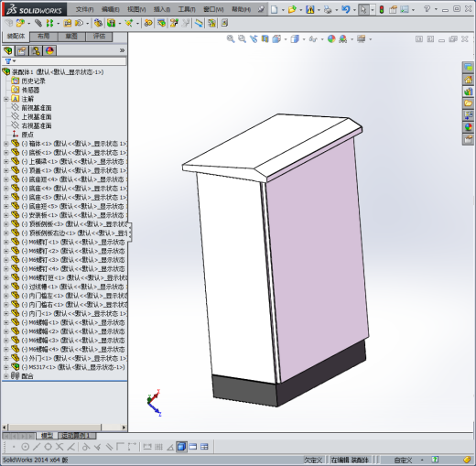Open the ConfigurationManager panel tab
476x466 pixels.
(36, 50)
